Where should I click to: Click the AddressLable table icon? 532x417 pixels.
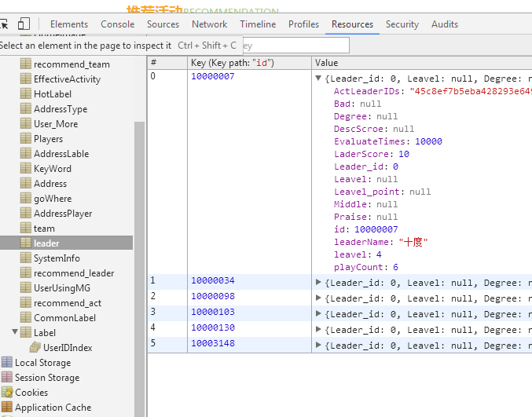pos(26,153)
